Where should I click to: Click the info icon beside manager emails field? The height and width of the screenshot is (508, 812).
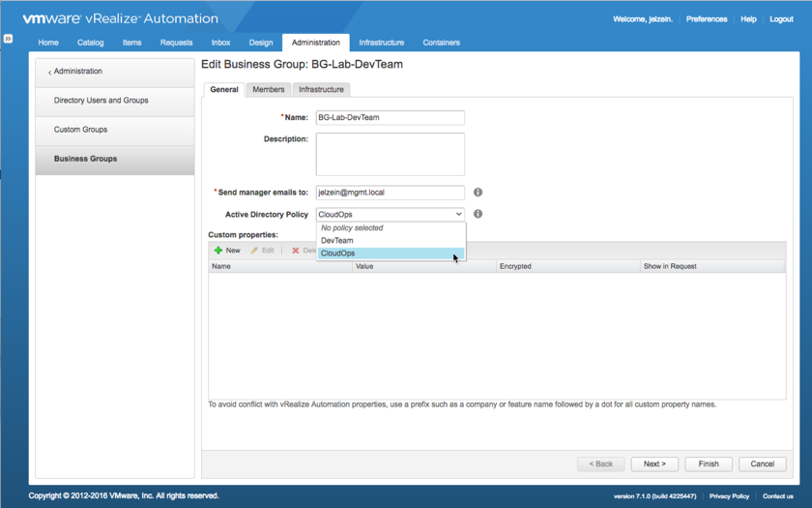click(x=478, y=193)
